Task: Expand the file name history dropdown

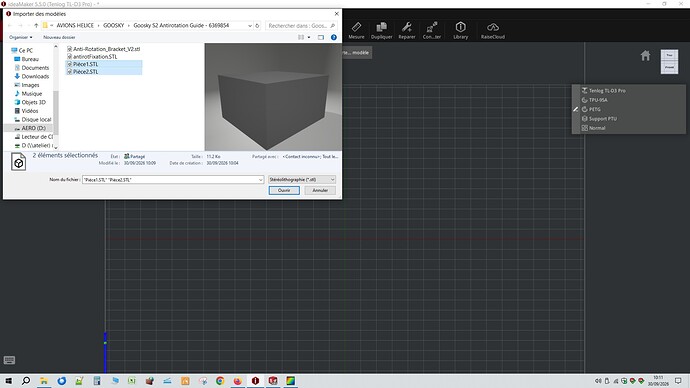Action: 261,179
